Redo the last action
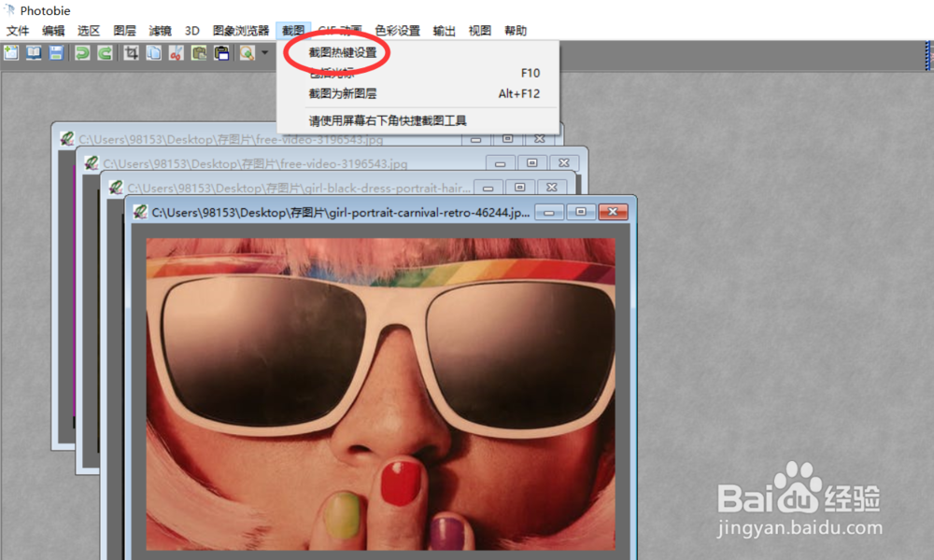Viewport: 934px width, 560px height. tap(103, 53)
